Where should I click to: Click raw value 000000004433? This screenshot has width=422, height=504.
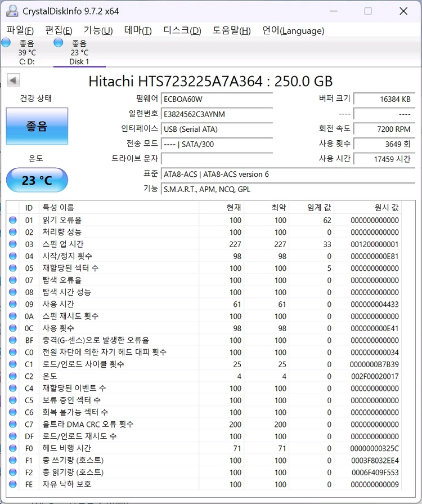tap(375, 304)
